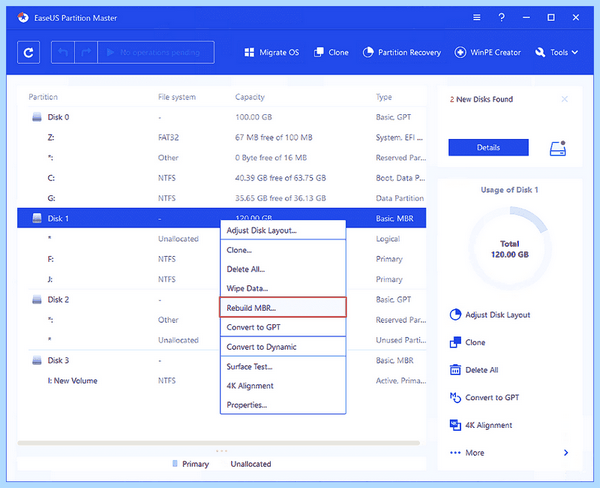
Task: Click 4K Alignment in side panel
Action: 481,425
